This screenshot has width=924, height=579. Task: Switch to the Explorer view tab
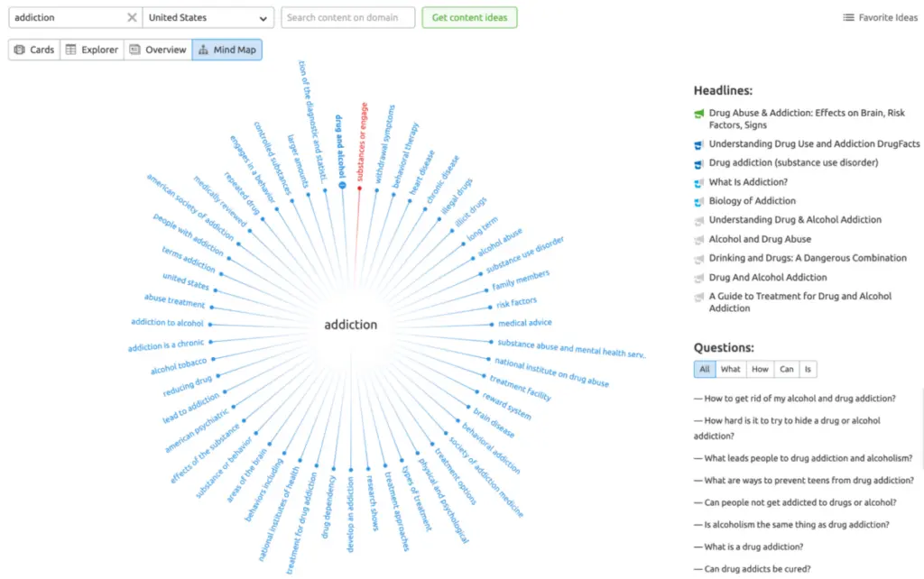coord(91,50)
